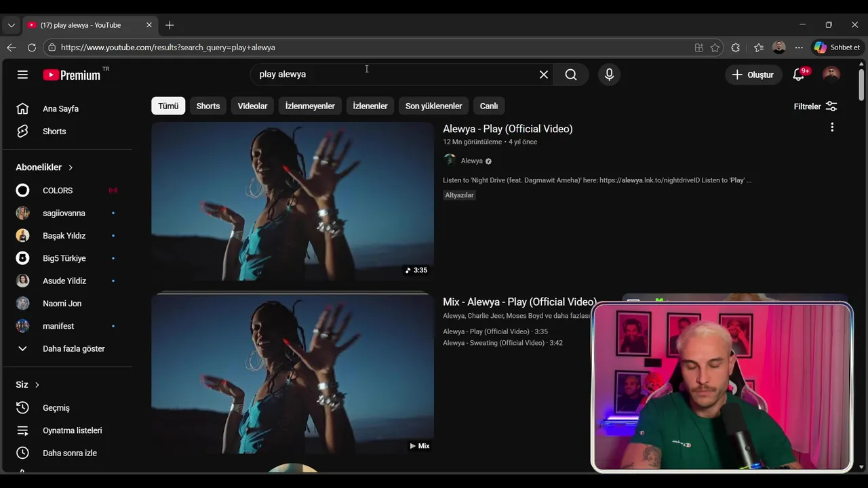Add page to favorites star
This screenshot has height=488, width=868.
point(715,47)
